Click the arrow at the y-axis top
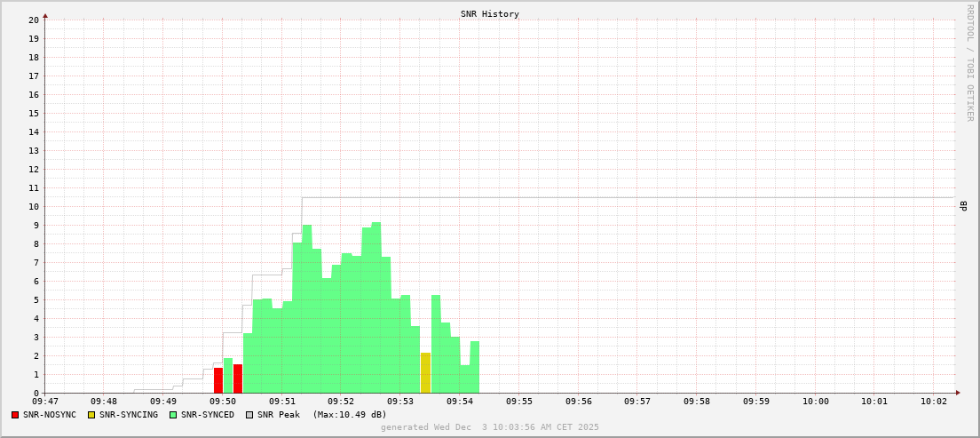 point(45,16)
